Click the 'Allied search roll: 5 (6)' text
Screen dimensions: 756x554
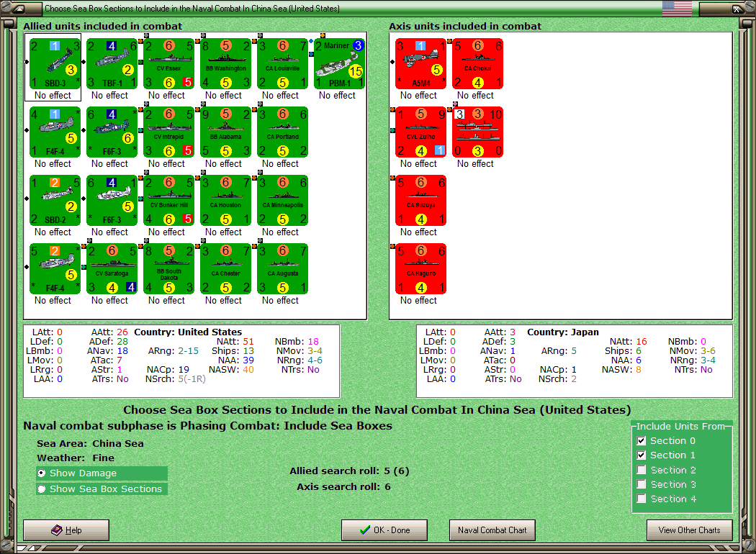pyautogui.click(x=349, y=471)
